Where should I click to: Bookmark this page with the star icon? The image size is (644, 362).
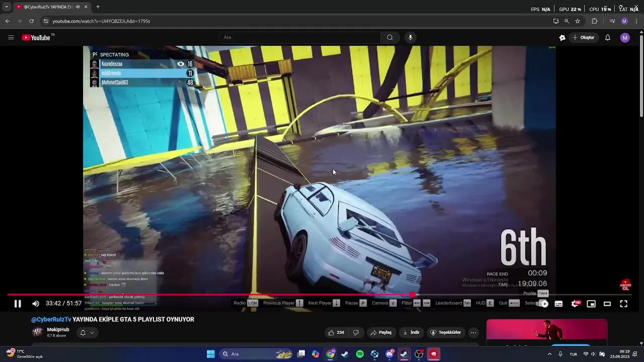coord(578,21)
